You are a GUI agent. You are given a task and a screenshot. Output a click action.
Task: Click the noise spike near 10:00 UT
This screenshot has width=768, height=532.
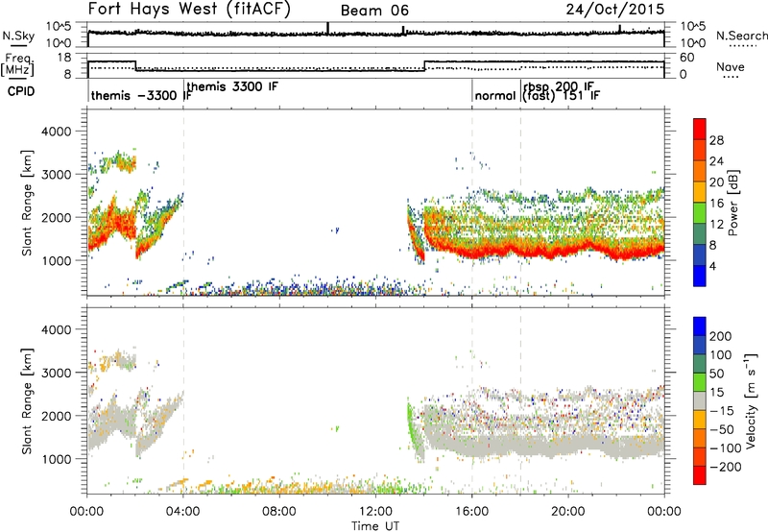point(327,29)
